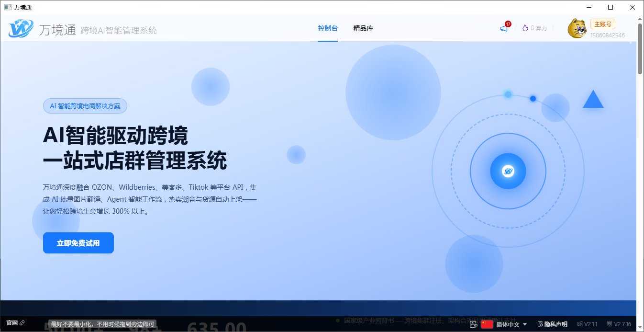The image size is (644, 332).
Task: Open the 隐私声明 link
Action: click(552, 324)
